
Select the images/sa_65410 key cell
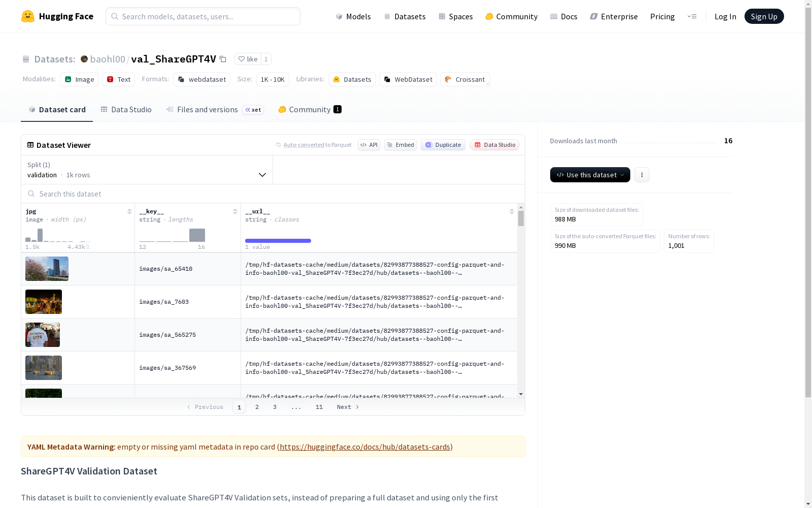(x=188, y=269)
